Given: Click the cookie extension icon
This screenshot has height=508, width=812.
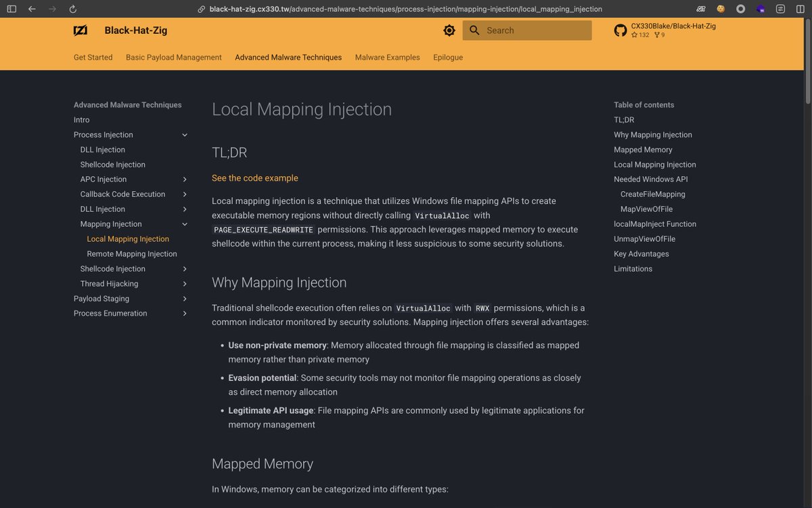Looking at the screenshot, I should coord(721,9).
